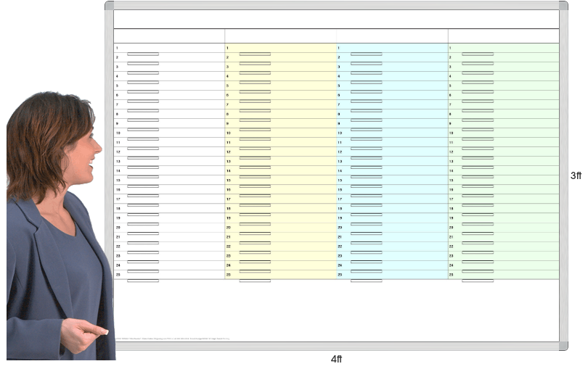588x377 pixels.
Task: Click row number 13 in the blue column
Action: pos(340,162)
